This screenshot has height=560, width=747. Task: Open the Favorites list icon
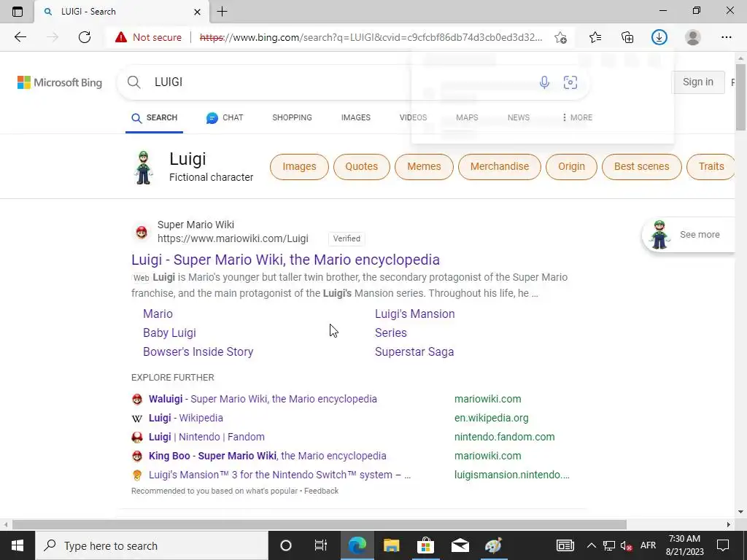pos(595,37)
